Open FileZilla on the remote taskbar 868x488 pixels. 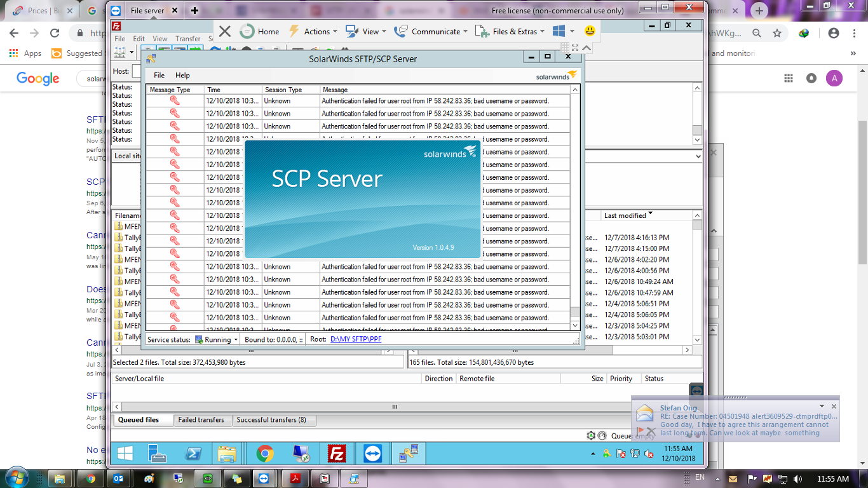pyautogui.click(x=337, y=454)
